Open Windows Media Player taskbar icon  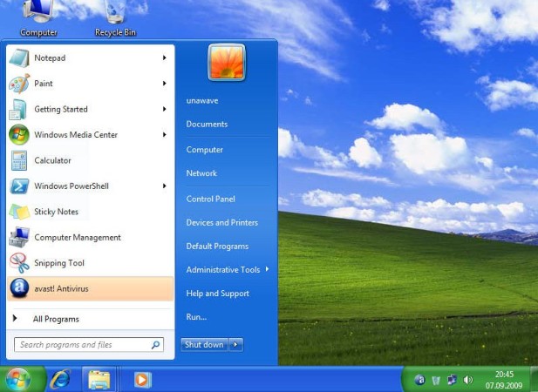(142, 380)
